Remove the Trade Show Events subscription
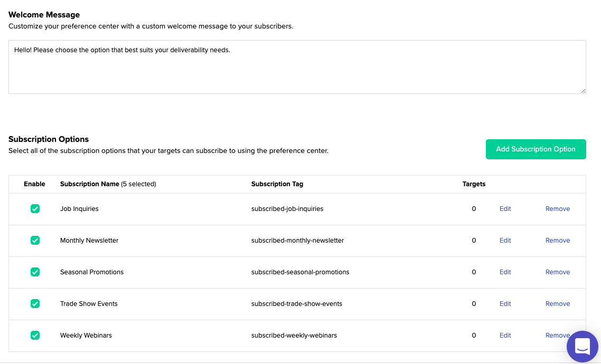 point(558,304)
